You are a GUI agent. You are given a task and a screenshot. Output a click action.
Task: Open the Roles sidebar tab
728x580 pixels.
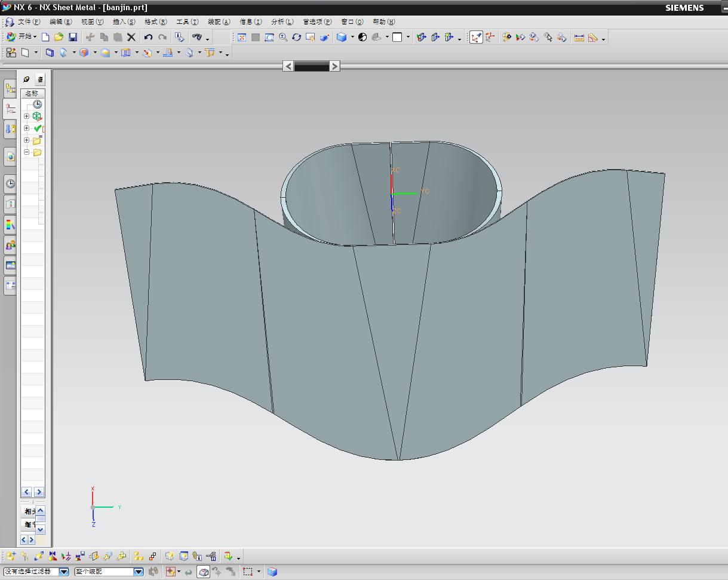(x=10, y=245)
